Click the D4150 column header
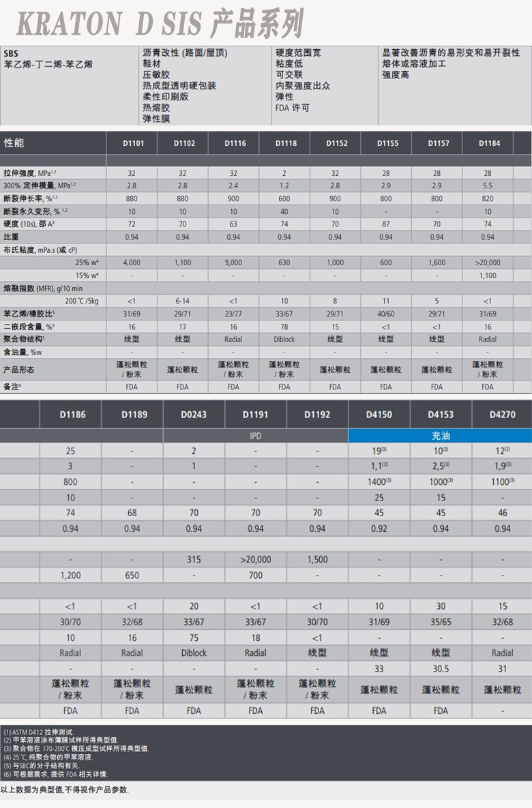The height and width of the screenshot is (808, 532). (x=379, y=415)
